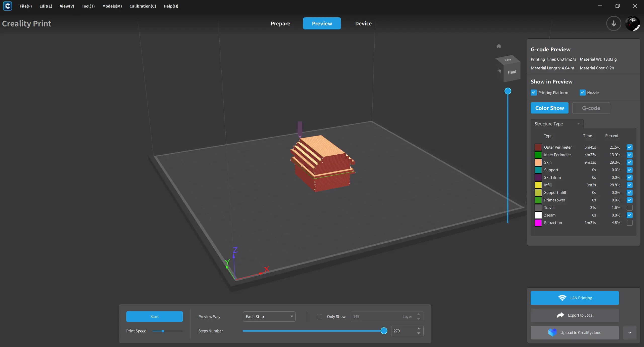Click the Infill yellow color swatch
644x347 pixels.
pyautogui.click(x=538, y=185)
